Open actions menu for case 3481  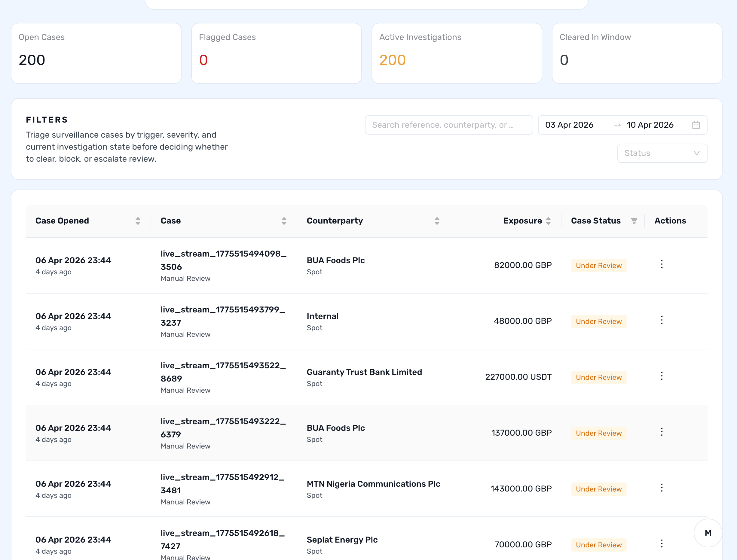coord(662,488)
